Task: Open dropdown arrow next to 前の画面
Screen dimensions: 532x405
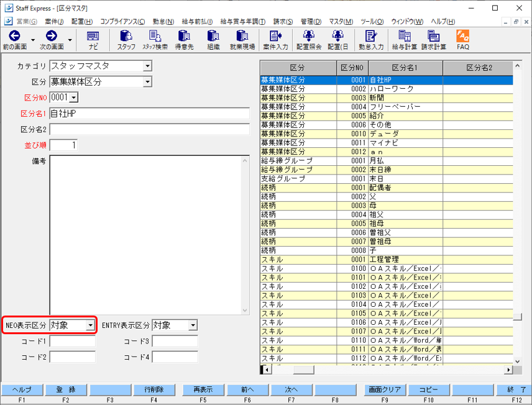Action: (x=33, y=40)
